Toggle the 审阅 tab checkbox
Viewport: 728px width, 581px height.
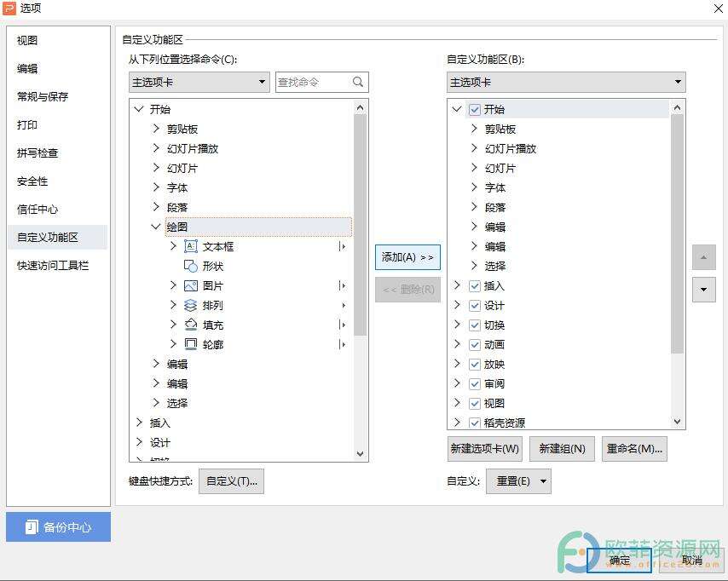475,383
